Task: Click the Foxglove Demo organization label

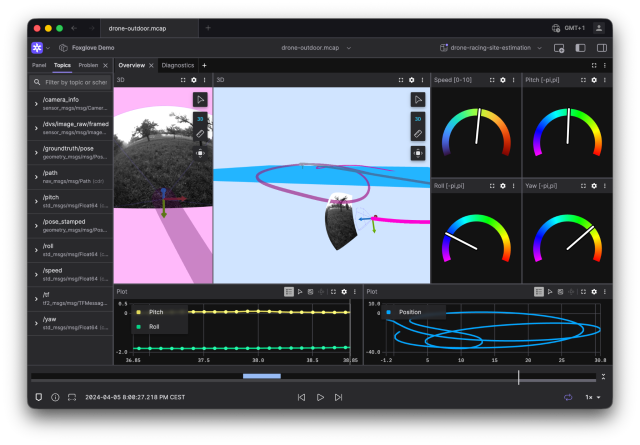Action: coord(92,47)
